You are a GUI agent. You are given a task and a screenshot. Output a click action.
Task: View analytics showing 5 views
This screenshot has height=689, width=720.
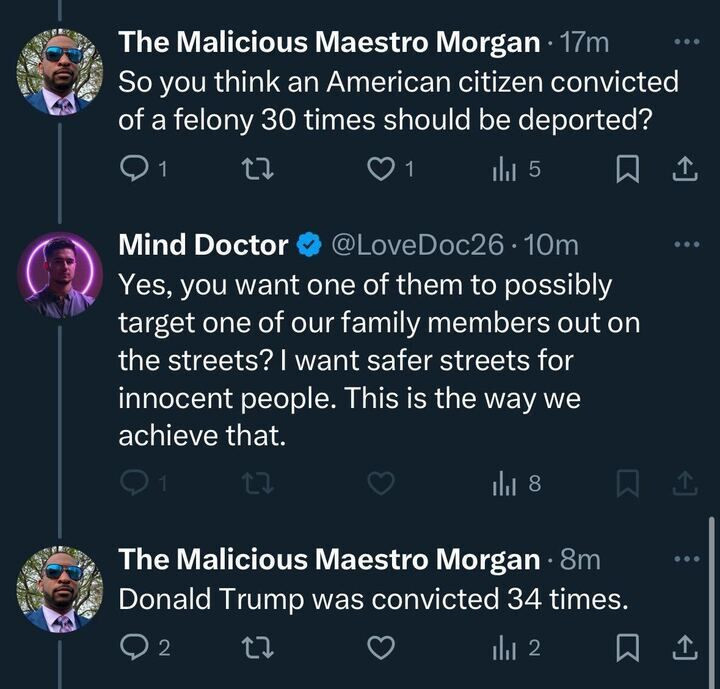(x=516, y=169)
